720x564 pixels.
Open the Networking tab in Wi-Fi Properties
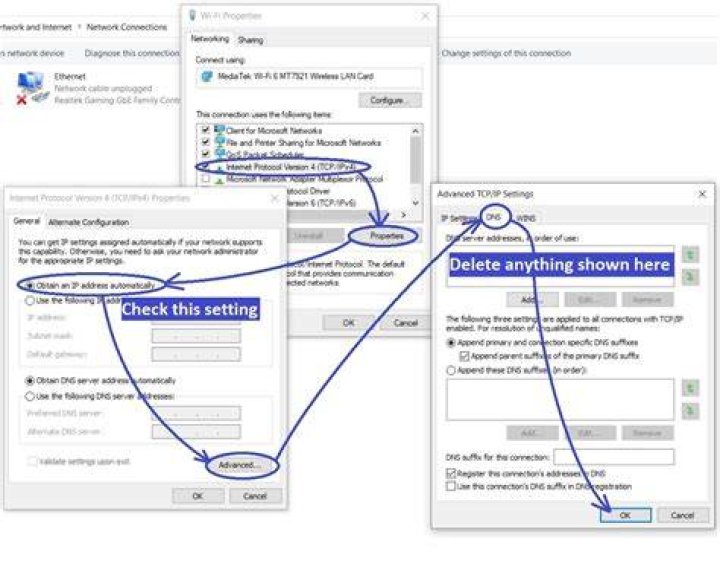pos(210,39)
